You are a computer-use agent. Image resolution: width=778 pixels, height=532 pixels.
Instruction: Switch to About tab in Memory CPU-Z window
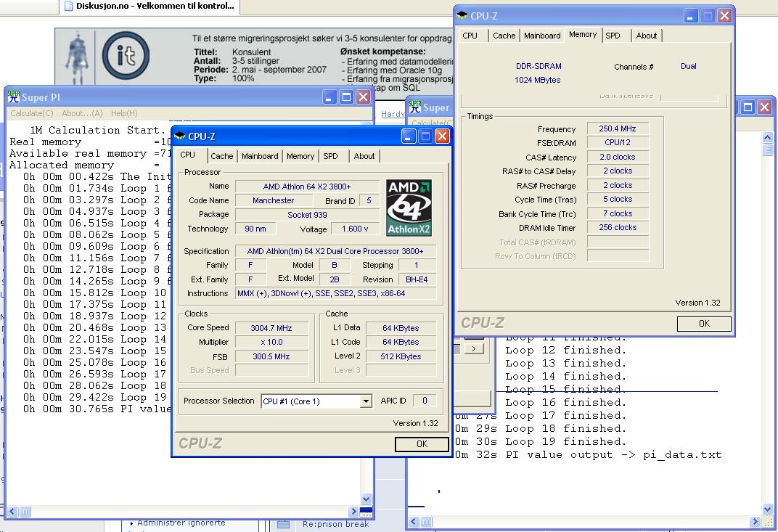pos(647,36)
